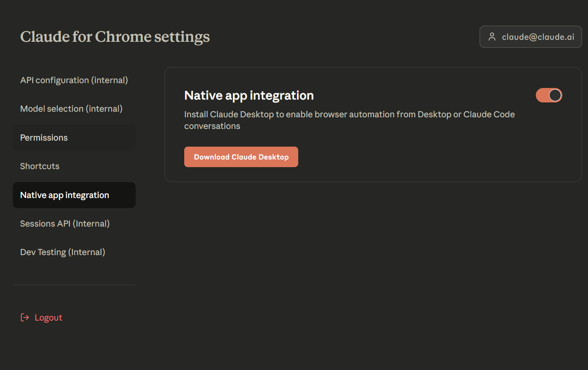
Task: Open the claude@claude.ai account button
Action: pyautogui.click(x=530, y=37)
